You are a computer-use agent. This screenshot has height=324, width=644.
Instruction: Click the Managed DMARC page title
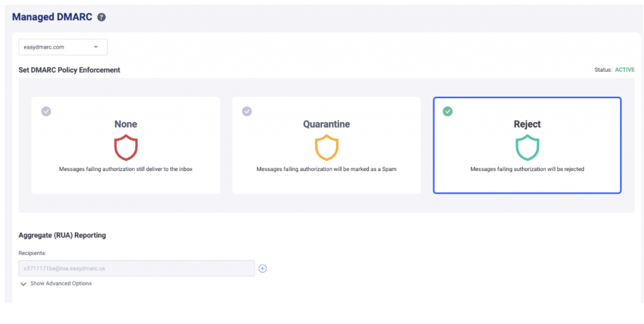(52, 17)
